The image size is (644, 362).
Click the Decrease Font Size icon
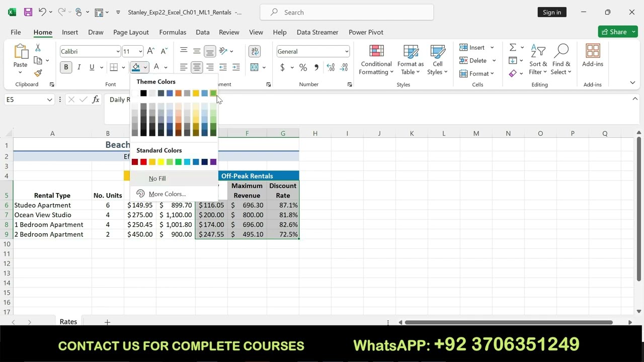point(164,51)
